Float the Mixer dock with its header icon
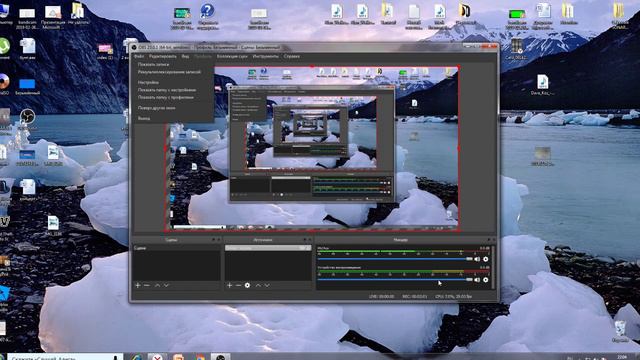Screen dimensions: 640x360 (x=489, y=240)
